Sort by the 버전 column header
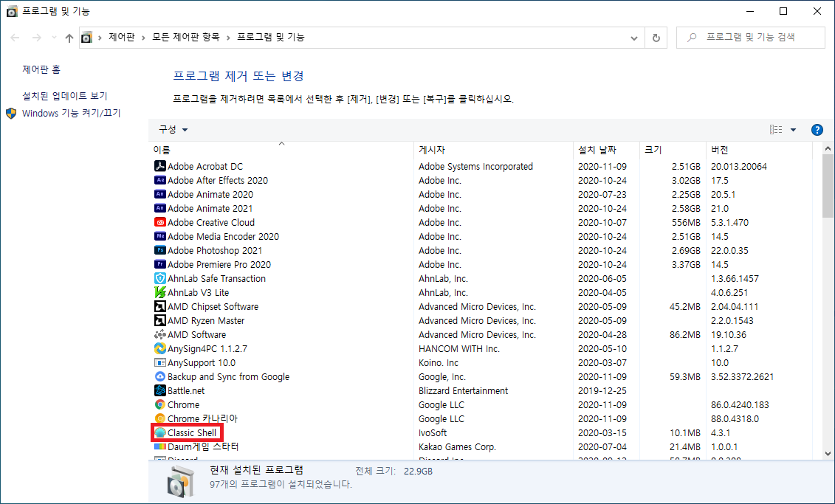 (x=760, y=150)
